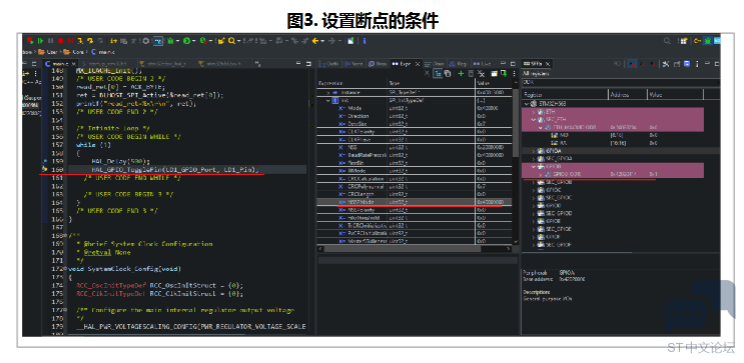This screenshot has width=744, height=363.
Task: Suspend the debug session with the pause icon
Action: [x=50, y=41]
